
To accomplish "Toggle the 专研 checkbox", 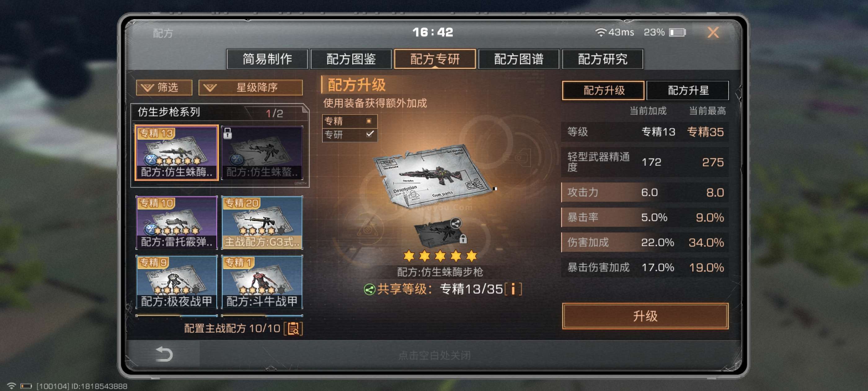I will [x=370, y=134].
